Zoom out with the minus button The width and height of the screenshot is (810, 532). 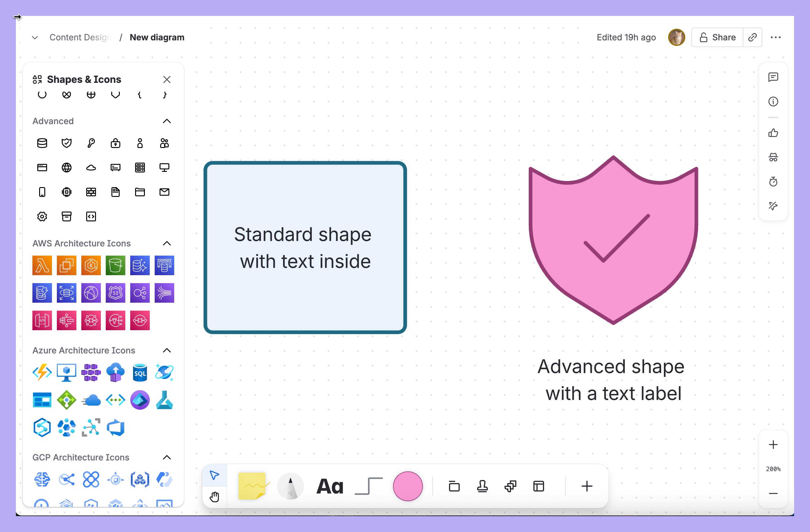773,493
